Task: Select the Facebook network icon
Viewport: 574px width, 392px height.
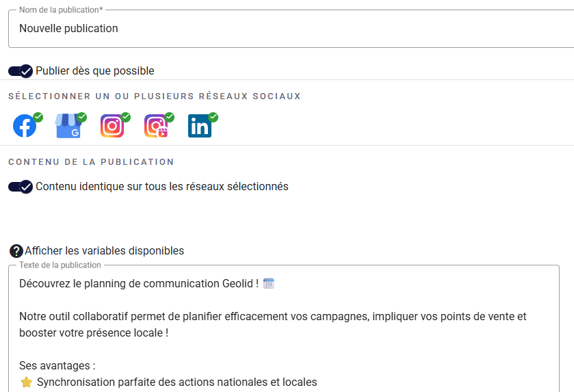Action: 25,127
